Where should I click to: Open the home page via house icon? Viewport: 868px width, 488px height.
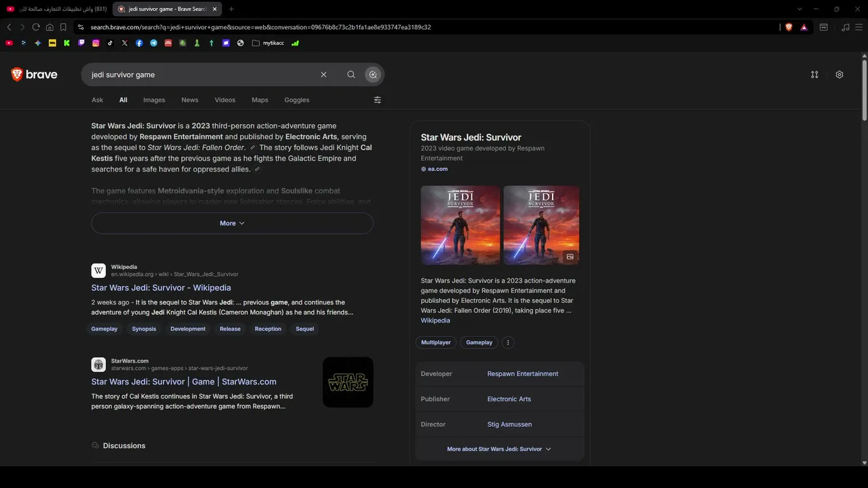coord(50,27)
